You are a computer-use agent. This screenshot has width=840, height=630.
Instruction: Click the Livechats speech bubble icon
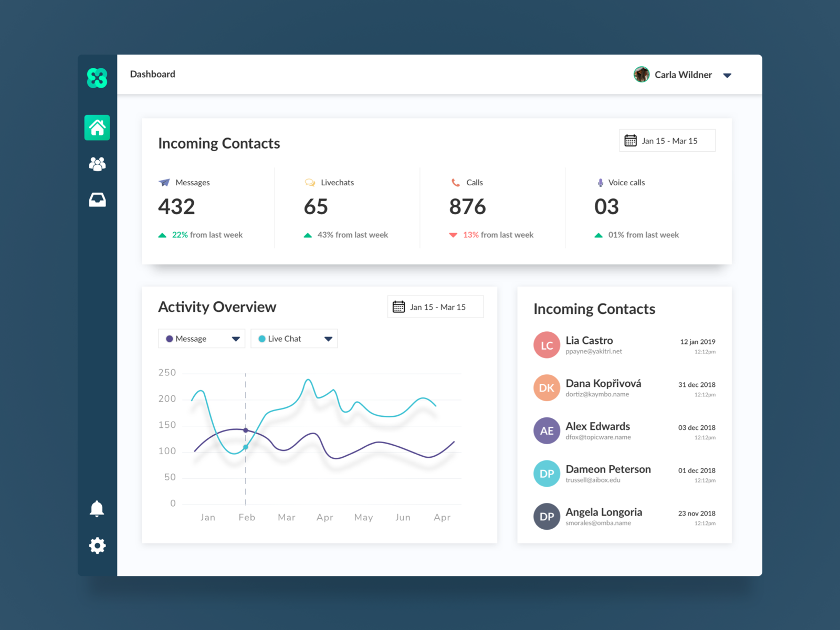310,183
